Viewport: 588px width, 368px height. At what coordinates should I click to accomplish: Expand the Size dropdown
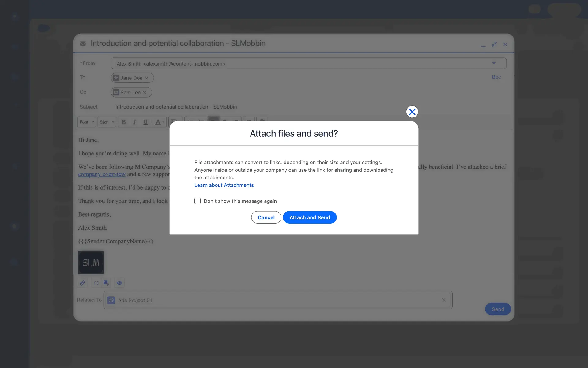107,122
